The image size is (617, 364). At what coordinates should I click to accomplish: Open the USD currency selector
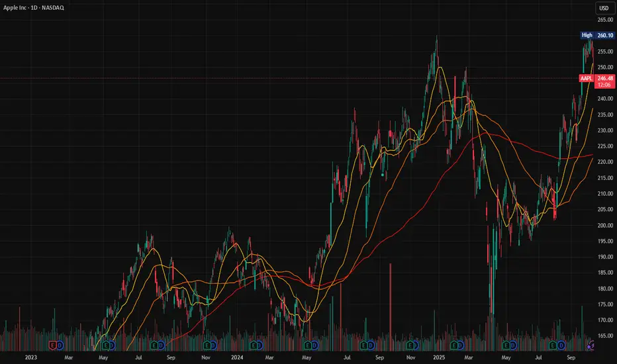[604, 8]
